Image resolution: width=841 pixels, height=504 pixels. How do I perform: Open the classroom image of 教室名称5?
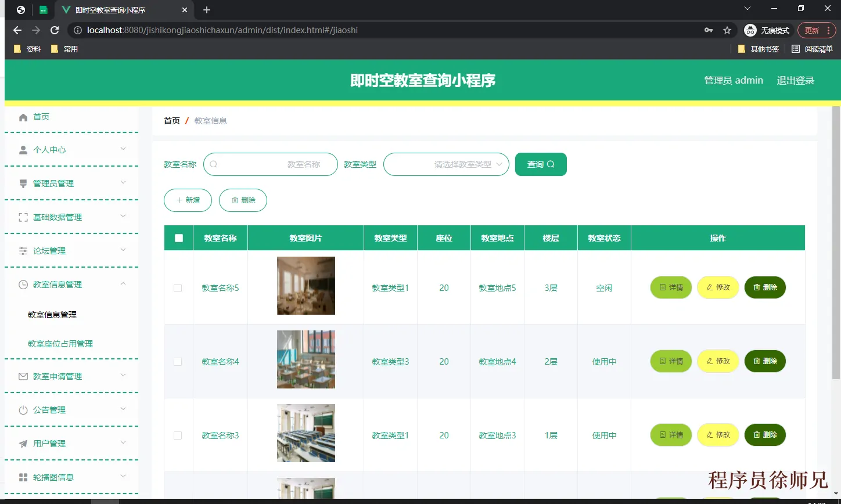(306, 286)
